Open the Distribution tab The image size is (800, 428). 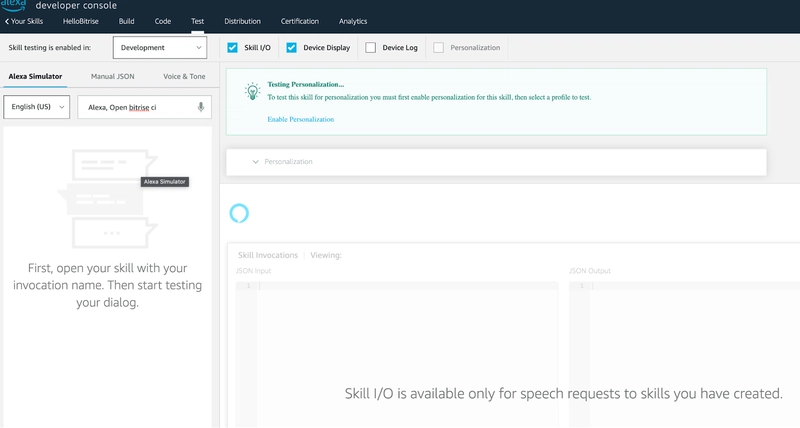242,21
